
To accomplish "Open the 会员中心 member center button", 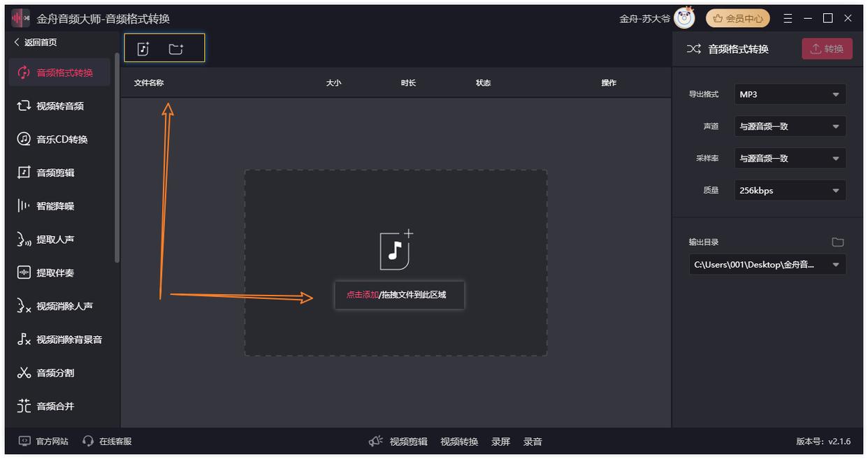I will point(737,18).
